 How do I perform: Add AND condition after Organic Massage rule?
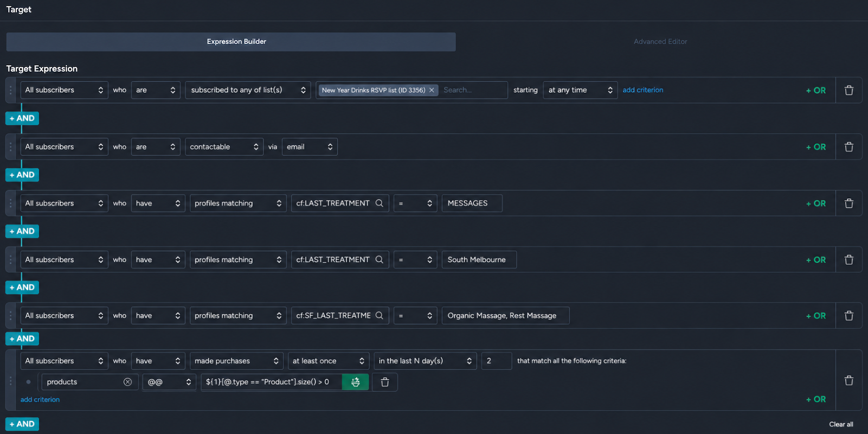[x=22, y=339]
